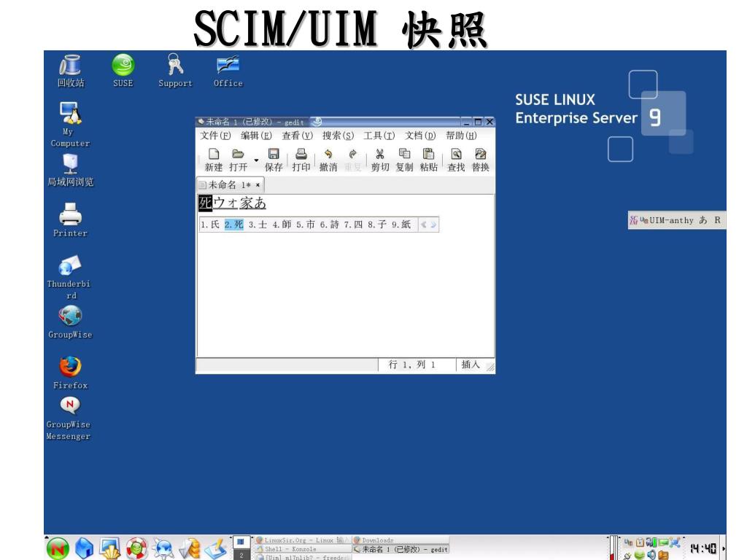Click the 撤消 (Undo) toolbar icon

tap(328, 160)
